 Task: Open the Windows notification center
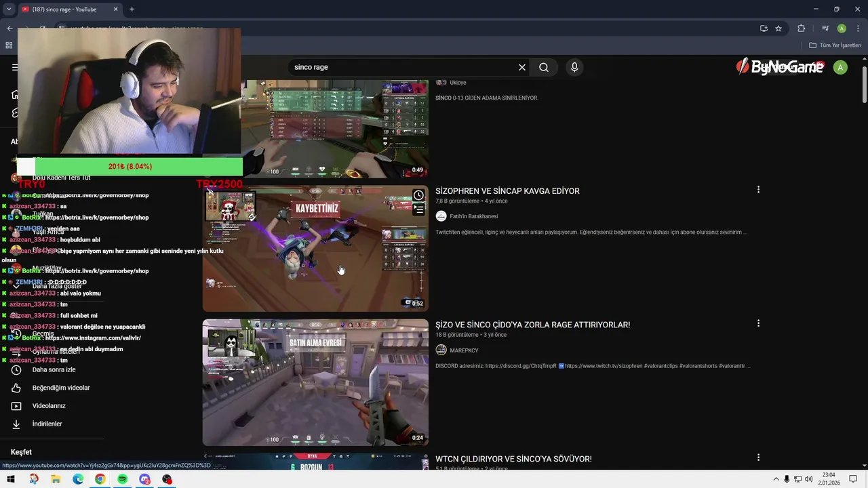tap(853, 479)
